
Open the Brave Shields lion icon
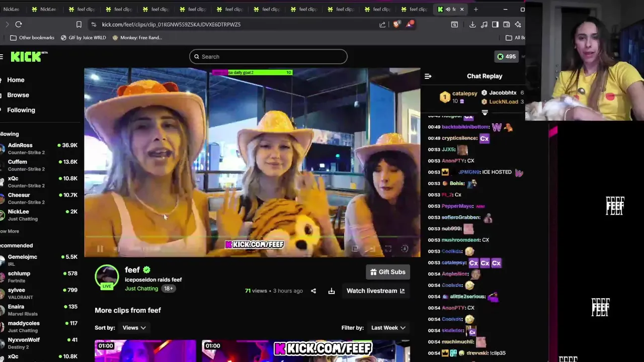point(396,24)
